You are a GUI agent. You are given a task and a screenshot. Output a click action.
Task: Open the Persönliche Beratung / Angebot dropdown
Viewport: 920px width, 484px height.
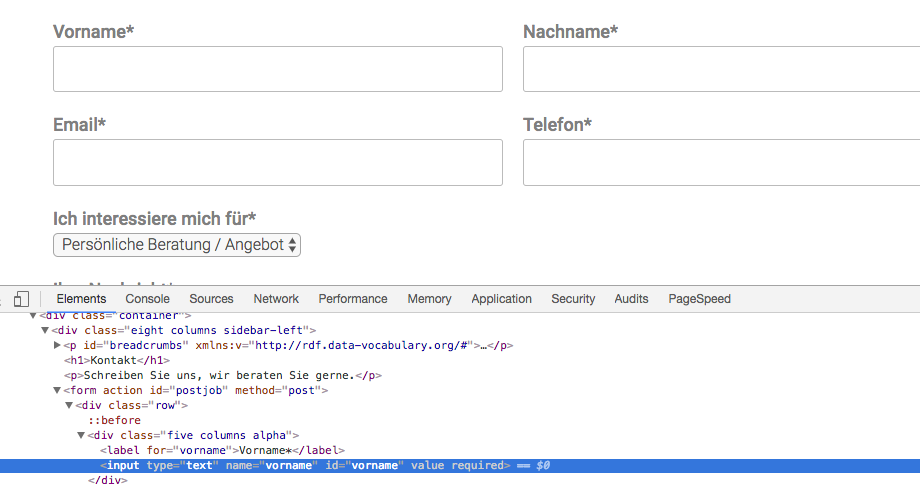(177, 245)
